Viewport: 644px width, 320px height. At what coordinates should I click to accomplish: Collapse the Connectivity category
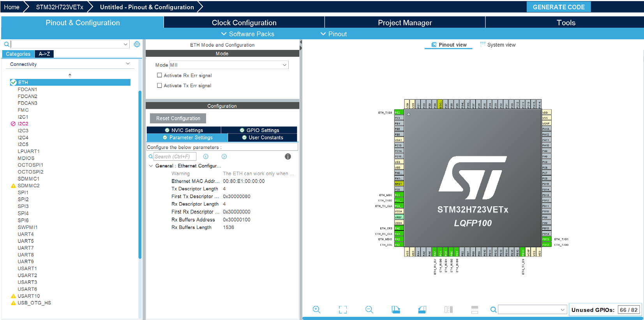coord(128,64)
